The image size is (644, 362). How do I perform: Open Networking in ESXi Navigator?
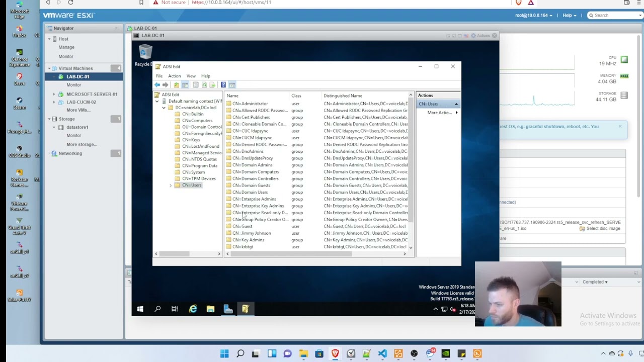[x=70, y=153]
